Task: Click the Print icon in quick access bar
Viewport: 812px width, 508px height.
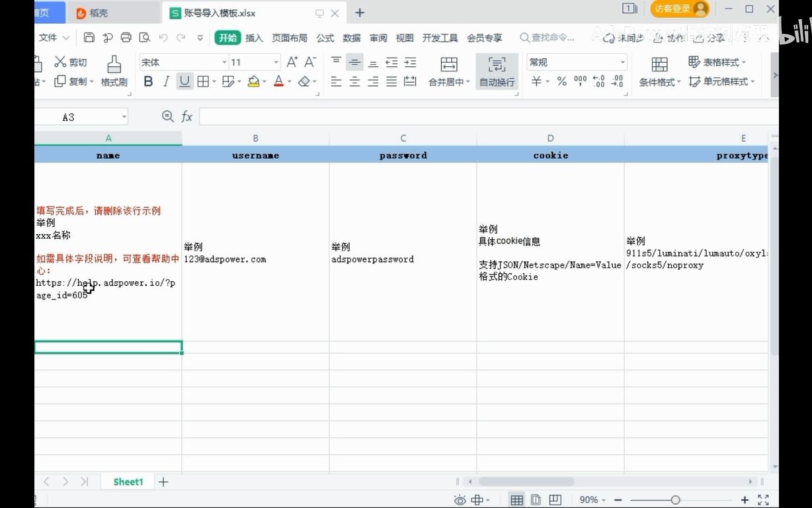Action: pos(125,38)
